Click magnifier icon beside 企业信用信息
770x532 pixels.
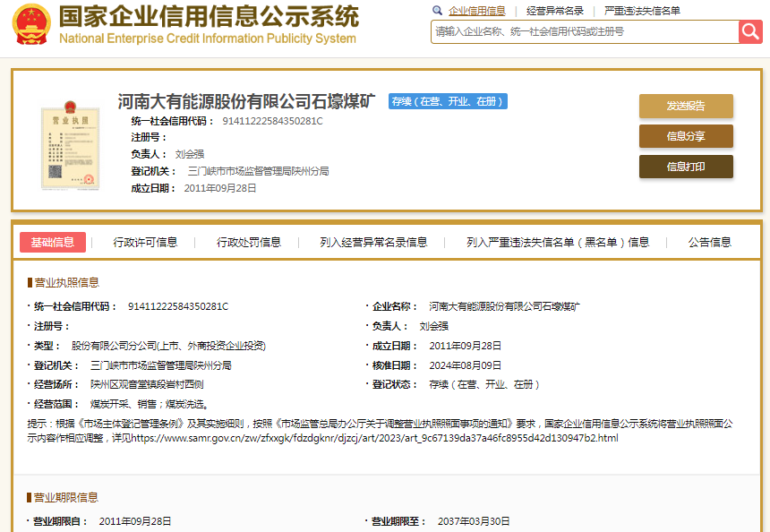click(x=437, y=11)
